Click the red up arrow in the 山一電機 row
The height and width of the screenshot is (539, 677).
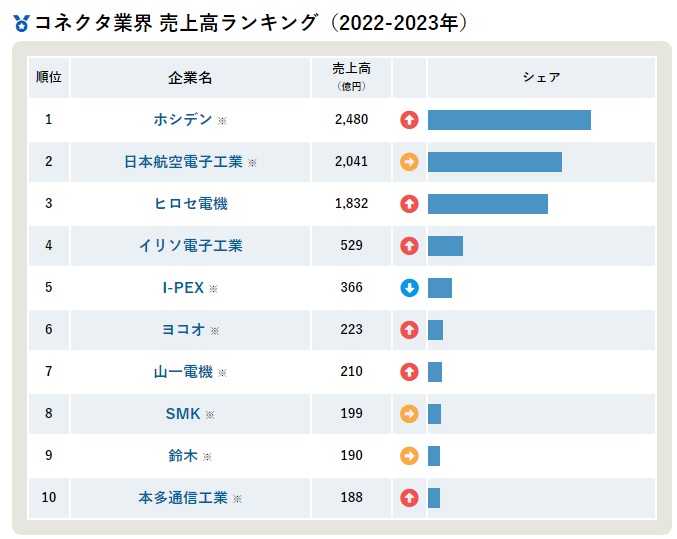click(409, 372)
